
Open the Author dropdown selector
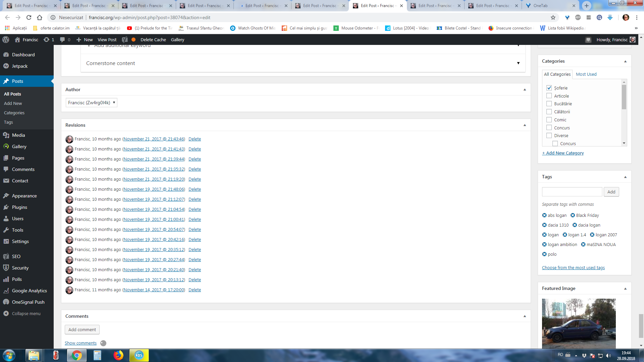[x=91, y=103]
